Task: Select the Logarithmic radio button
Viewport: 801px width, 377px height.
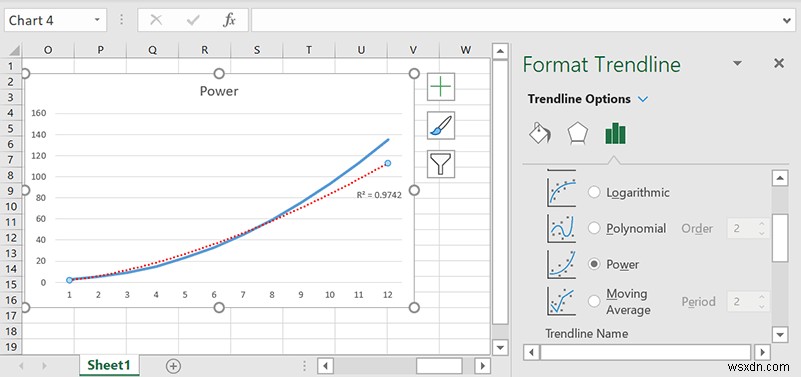Action: point(594,193)
